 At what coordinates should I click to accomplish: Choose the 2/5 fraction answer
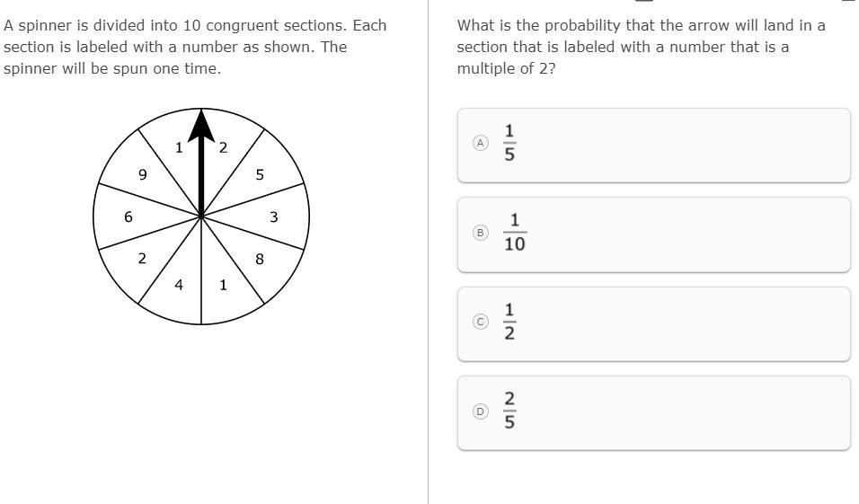pyautogui.click(x=509, y=411)
